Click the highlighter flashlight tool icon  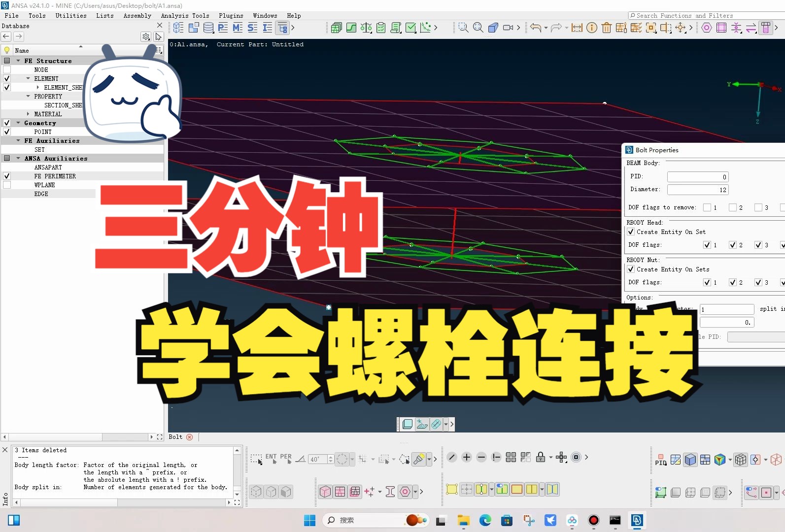point(419,460)
